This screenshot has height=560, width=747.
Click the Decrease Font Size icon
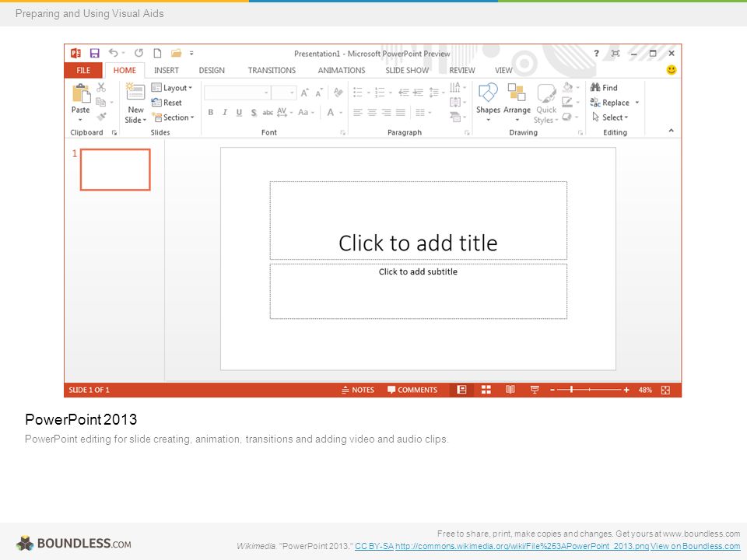click(x=319, y=93)
